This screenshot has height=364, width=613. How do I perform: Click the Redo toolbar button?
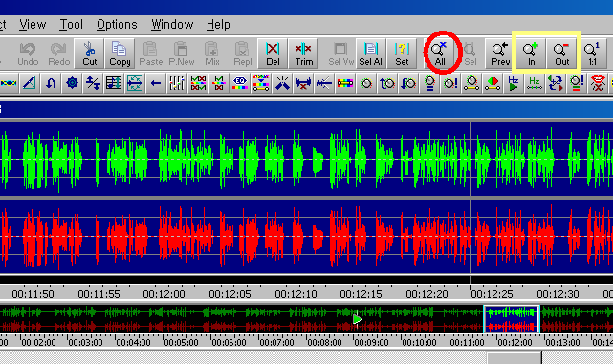coord(58,54)
